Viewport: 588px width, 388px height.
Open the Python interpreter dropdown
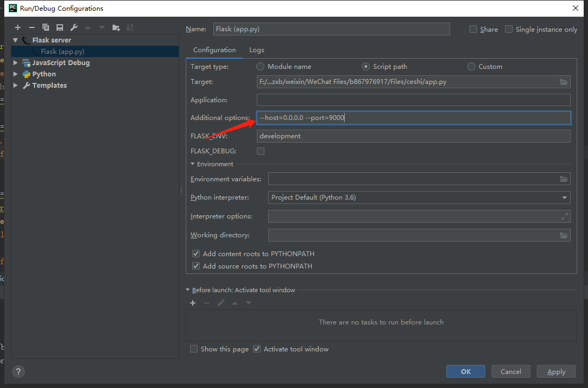tap(564, 197)
